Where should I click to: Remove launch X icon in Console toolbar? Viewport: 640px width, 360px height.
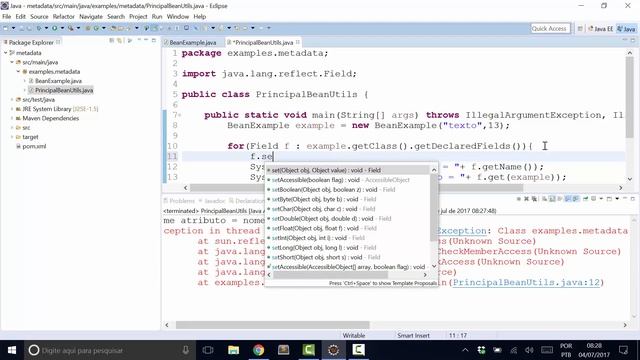tap(527, 199)
